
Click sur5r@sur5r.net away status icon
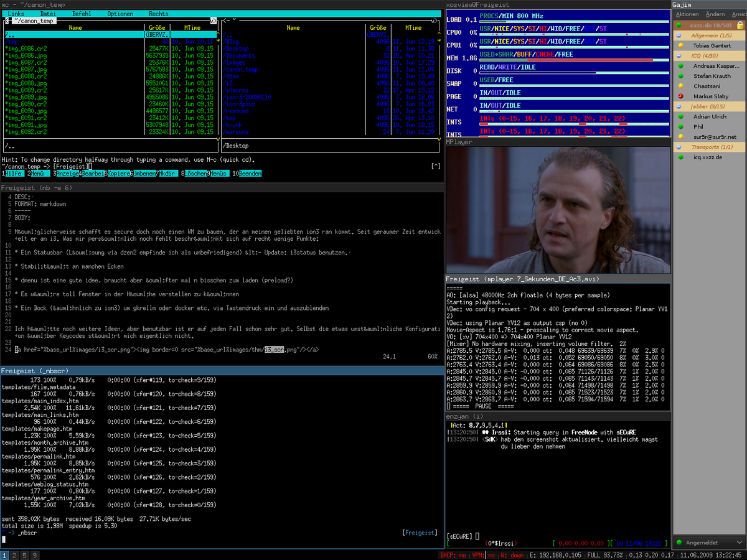pyautogui.click(x=680, y=137)
